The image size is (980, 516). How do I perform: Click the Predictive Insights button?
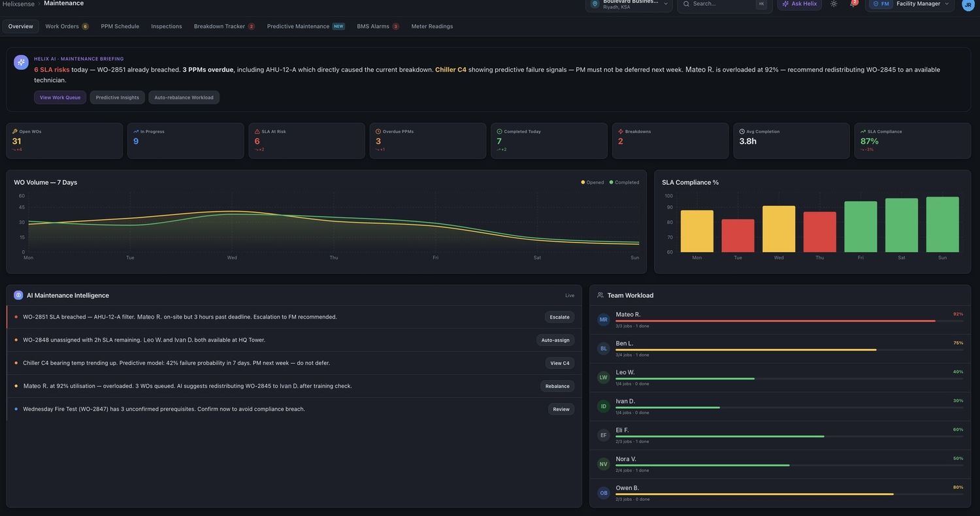118,97
